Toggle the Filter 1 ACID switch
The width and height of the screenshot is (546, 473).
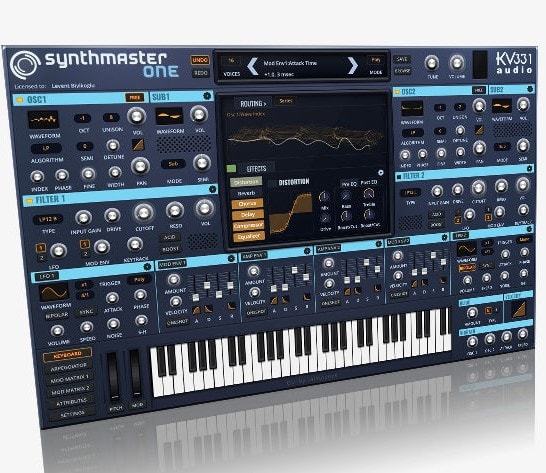(x=170, y=237)
